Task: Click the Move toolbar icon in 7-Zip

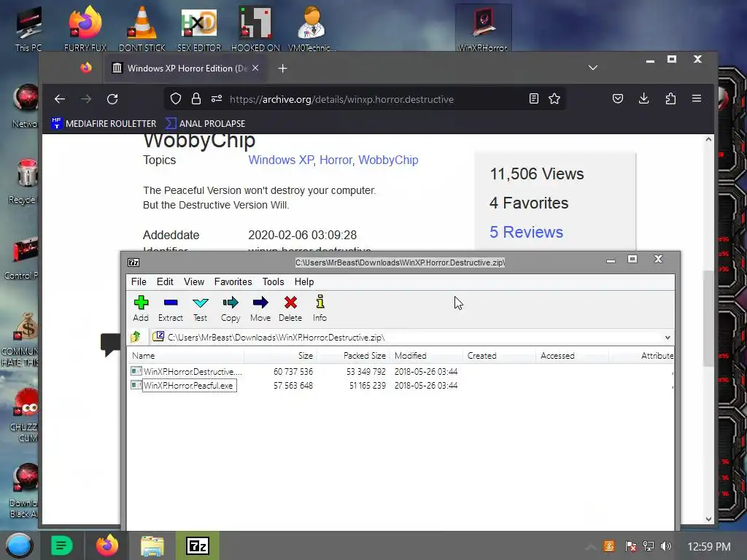Action: click(x=260, y=308)
